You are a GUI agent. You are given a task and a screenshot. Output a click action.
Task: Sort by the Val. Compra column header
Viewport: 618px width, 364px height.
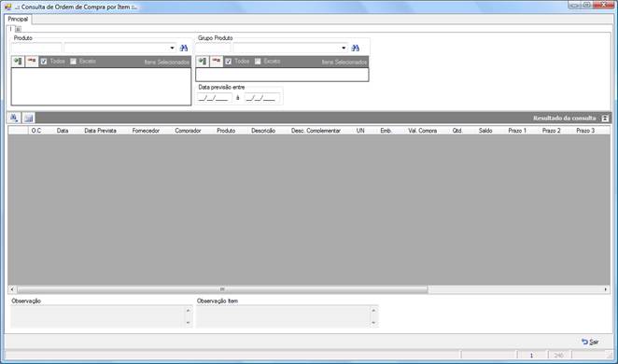[x=423, y=131]
